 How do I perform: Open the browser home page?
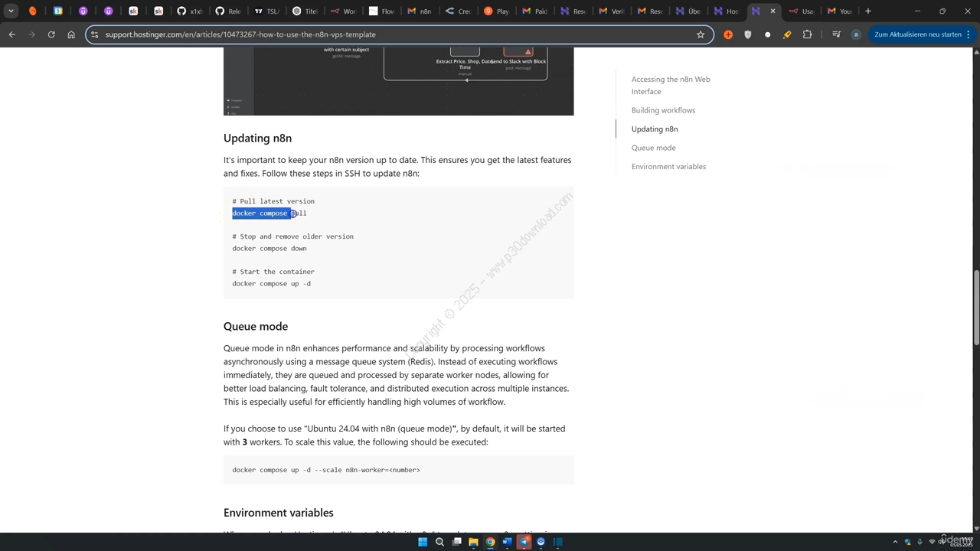pyautogui.click(x=71, y=34)
